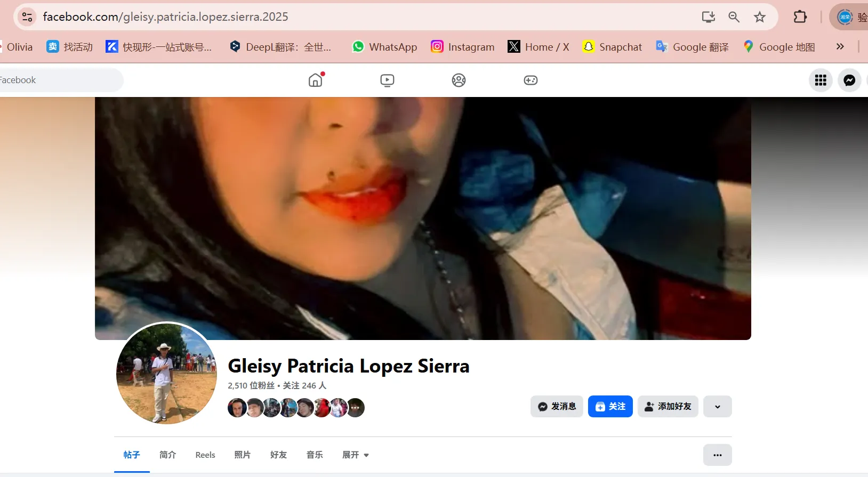
Task: View the 2,510 位粉丝 followers link
Action: coord(251,385)
